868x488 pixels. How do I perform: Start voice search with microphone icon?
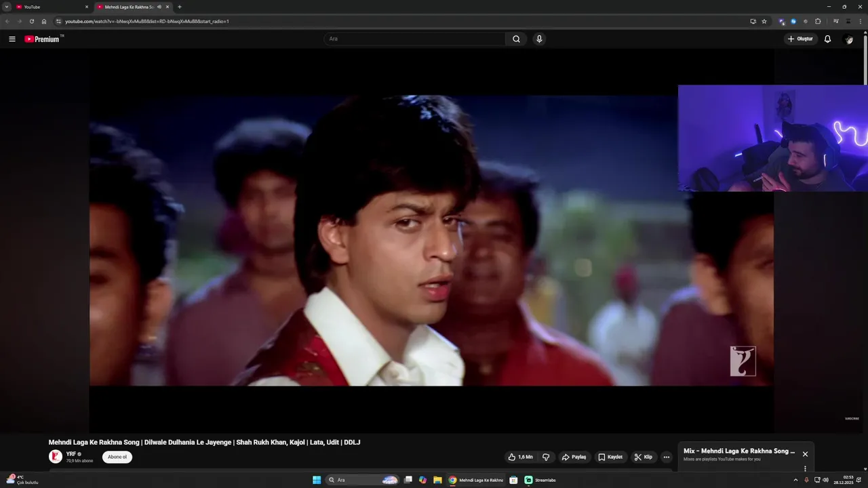[x=539, y=39]
